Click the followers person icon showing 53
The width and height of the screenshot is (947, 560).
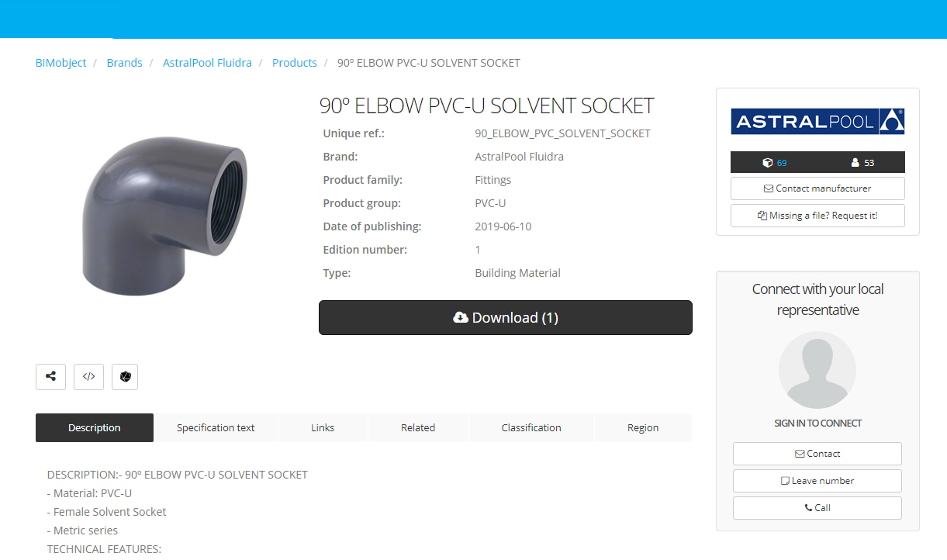coord(855,163)
